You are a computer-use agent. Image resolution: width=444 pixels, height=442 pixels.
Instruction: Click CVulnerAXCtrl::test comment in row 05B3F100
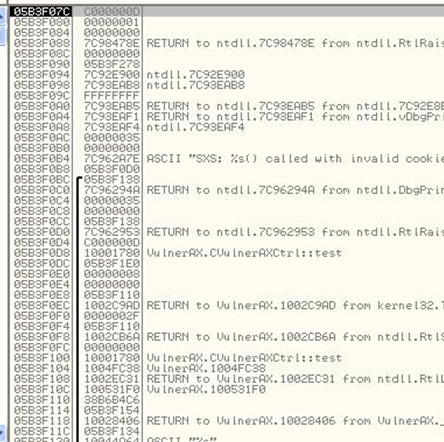244,358
